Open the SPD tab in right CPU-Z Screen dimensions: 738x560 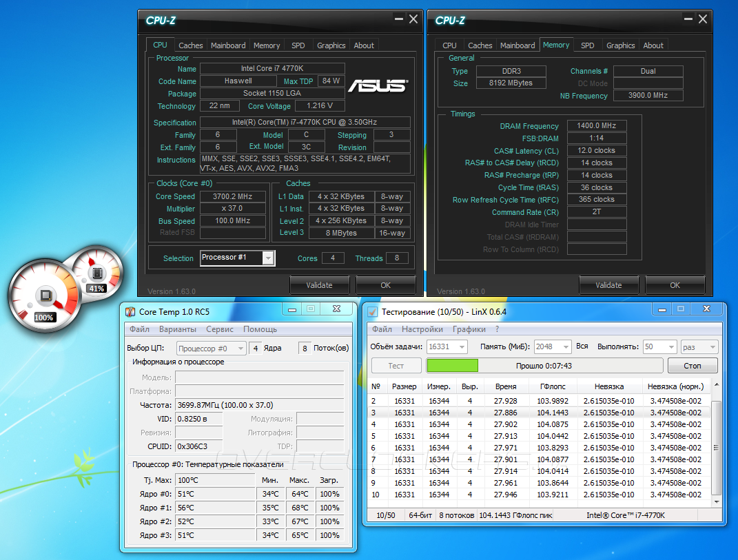point(587,45)
